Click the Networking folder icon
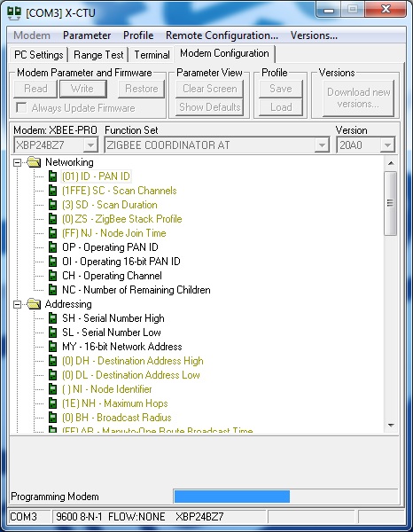Screen dimensions: 413x532 [35, 162]
